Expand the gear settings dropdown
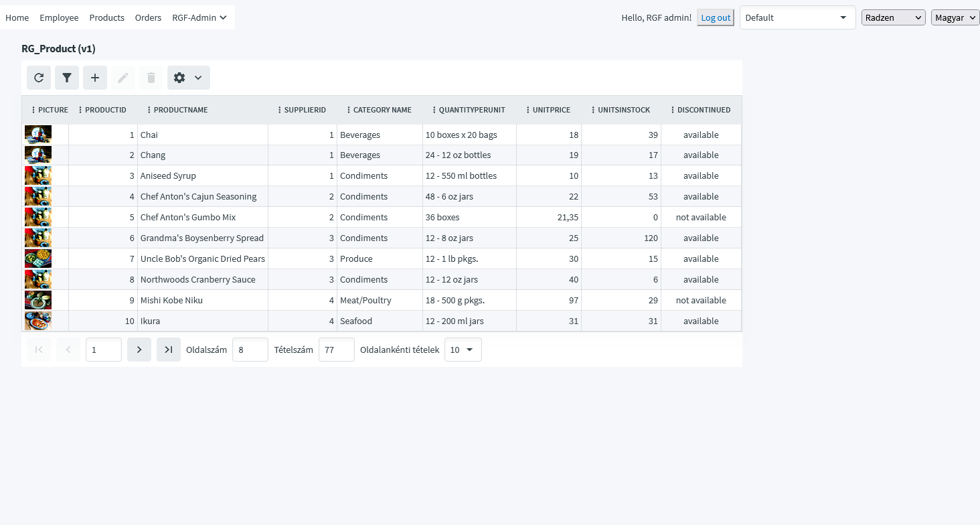 188,78
